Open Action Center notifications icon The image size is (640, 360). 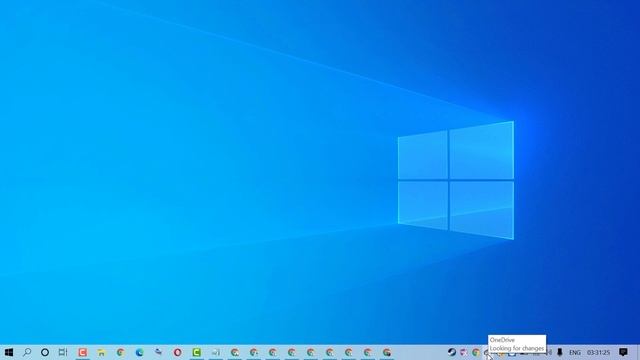pos(623,352)
